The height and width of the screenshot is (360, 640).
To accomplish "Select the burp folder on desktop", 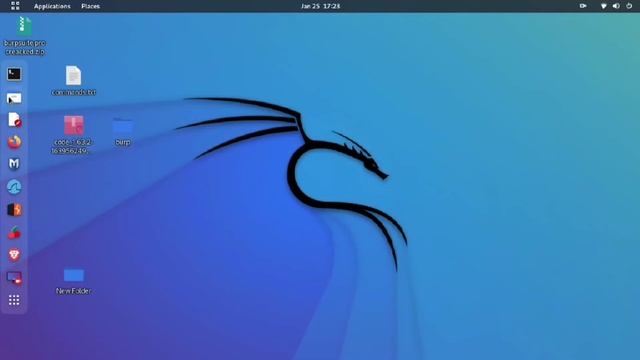I will (123, 132).
